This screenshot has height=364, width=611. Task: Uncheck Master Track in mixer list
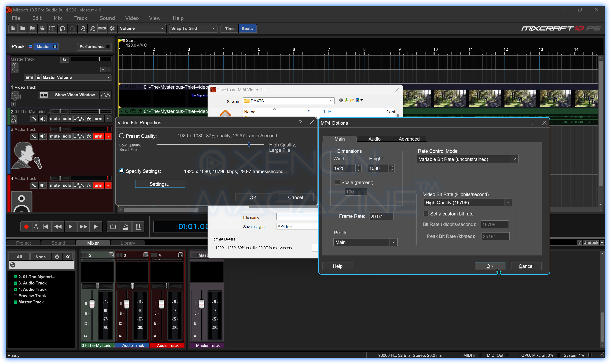coord(15,302)
